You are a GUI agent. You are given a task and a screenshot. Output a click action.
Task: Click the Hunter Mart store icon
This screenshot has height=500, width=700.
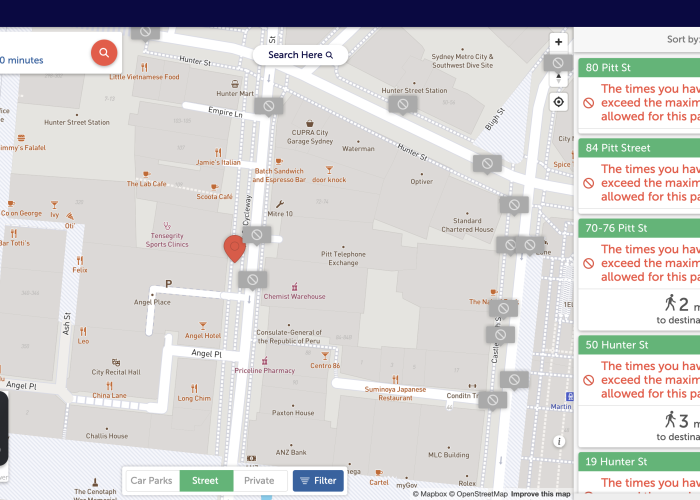coord(235,84)
